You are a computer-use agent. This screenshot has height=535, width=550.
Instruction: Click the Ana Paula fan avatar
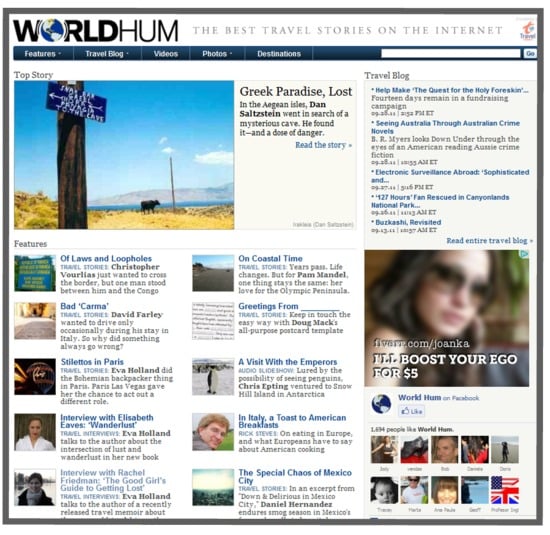pyautogui.click(x=444, y=490)
